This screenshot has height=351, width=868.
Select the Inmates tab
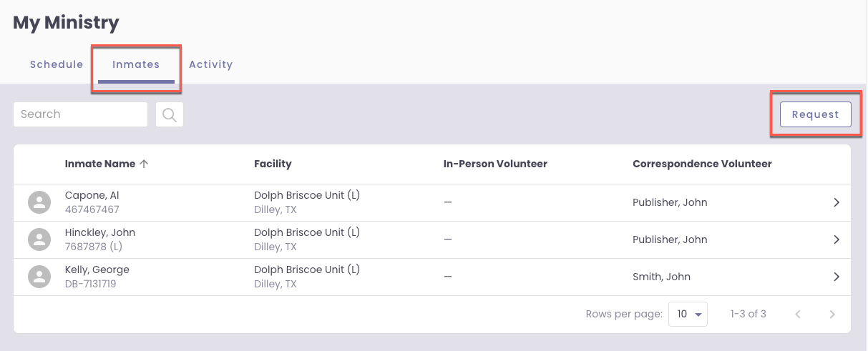136,64
